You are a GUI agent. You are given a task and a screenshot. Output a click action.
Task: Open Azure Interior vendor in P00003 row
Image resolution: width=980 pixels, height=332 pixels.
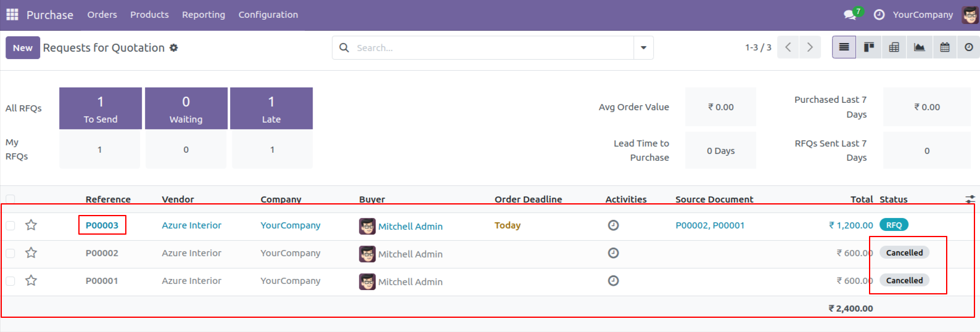point(191,225)
